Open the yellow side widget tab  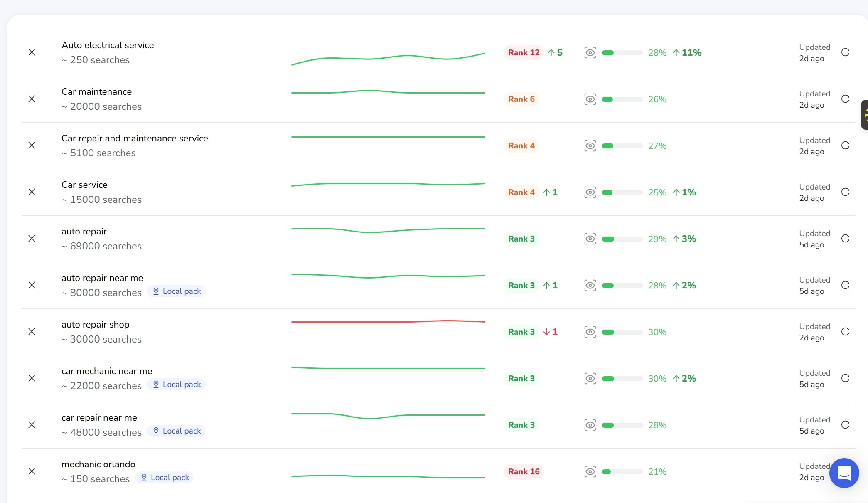(865, 115)
